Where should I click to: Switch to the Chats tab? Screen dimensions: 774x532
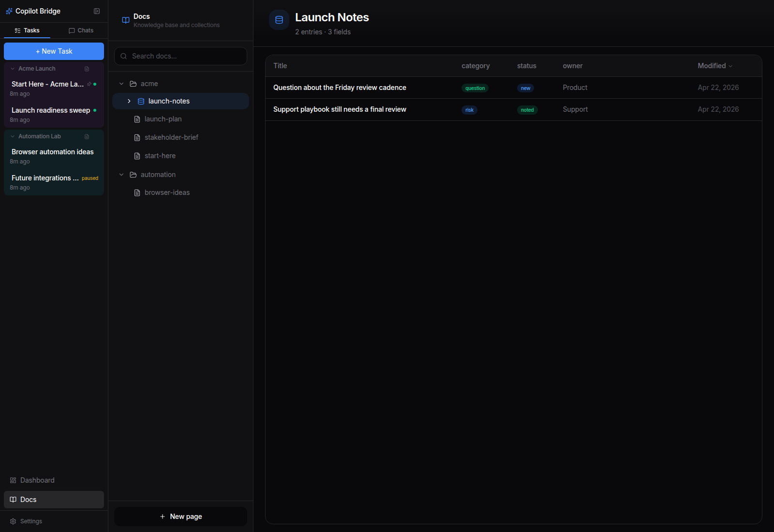pyautogui.click(x=81, y=30)
